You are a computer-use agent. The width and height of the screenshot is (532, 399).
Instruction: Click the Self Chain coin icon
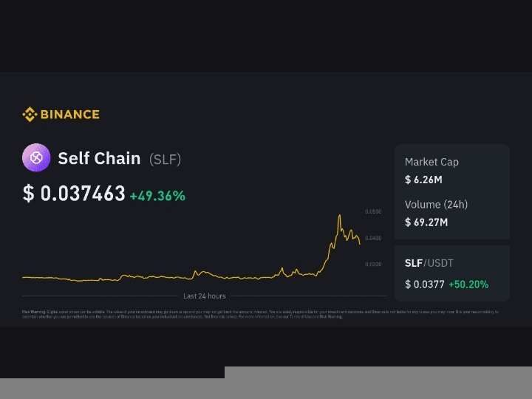[x=36, y=157]
